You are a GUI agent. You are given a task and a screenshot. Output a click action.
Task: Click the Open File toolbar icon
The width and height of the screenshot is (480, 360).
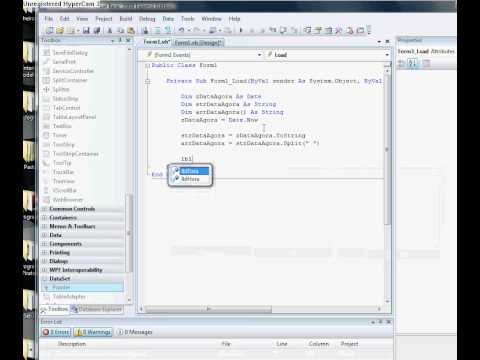click(x=60, y=30)
